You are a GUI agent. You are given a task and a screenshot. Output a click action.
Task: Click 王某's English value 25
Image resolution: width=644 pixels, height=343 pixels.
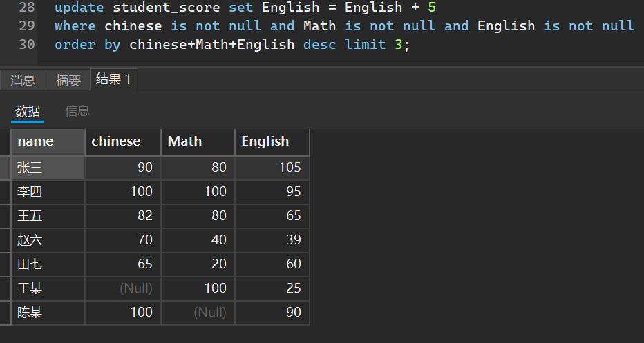[272, 288]
